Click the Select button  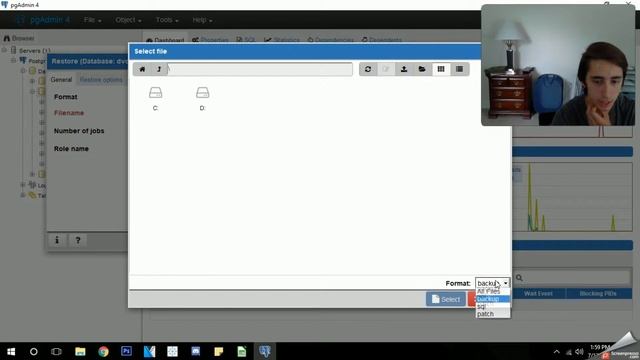pos(446,299)
